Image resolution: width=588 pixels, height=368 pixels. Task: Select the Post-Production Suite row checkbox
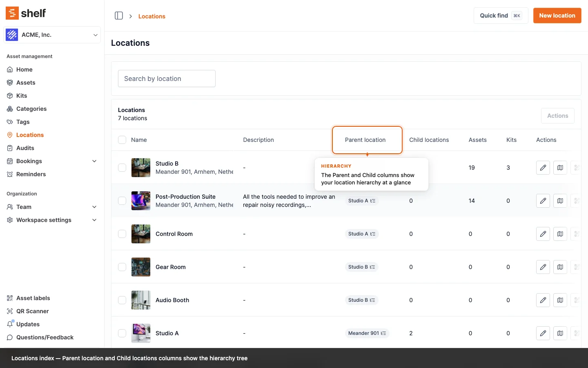[122, 201]
